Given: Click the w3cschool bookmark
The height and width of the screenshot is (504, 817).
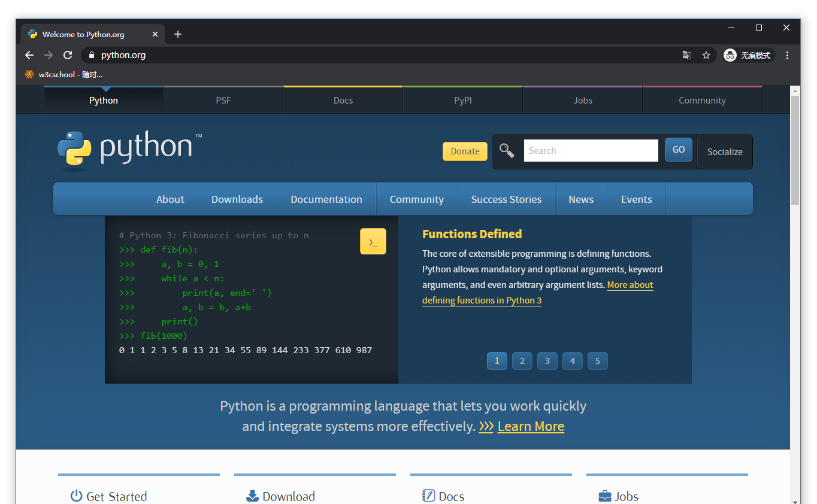Looking at the screenshot, I should pos(63,74).
